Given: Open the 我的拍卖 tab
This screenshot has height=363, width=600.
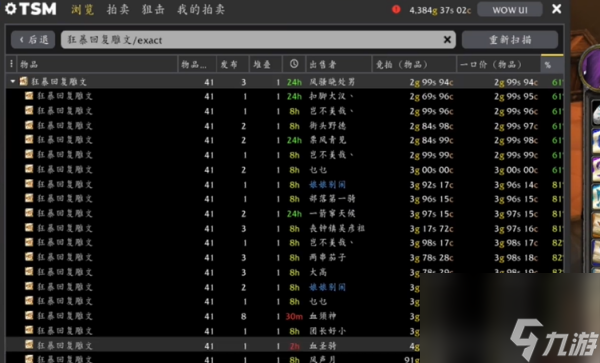Looking at the screenshot, I should click(201, 10).
